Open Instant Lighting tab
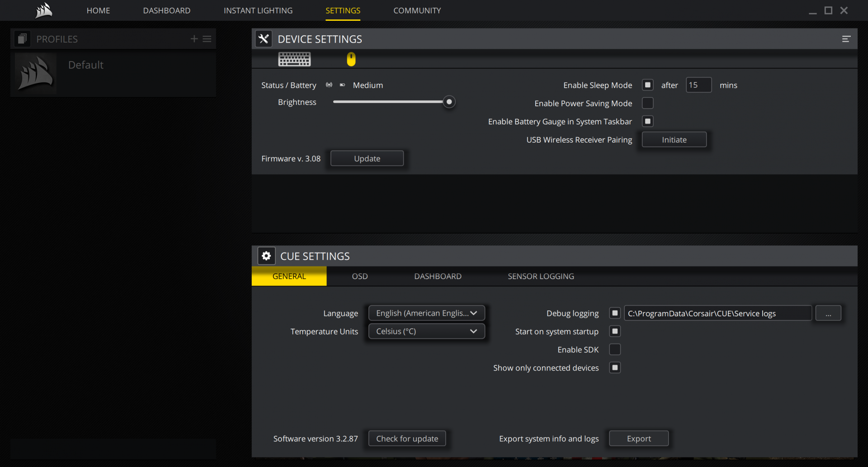The height and width of the screenshot is (467, 868). click(258, 10)
